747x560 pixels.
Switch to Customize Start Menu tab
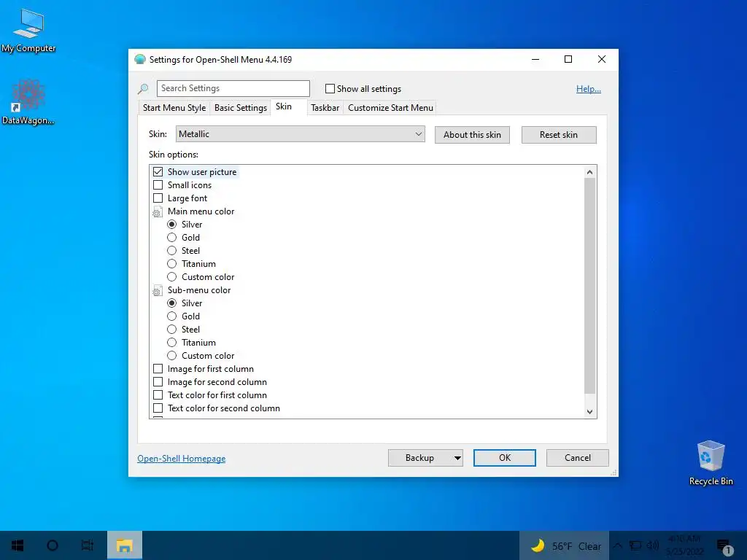[x=391, y=108]
